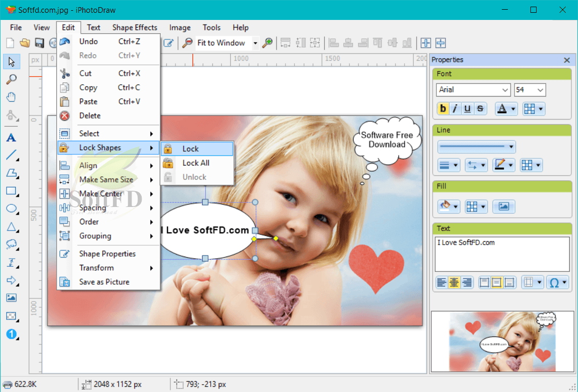
Task: Align shapes to bottom edge in toolbar
Action: click(407, 43)
